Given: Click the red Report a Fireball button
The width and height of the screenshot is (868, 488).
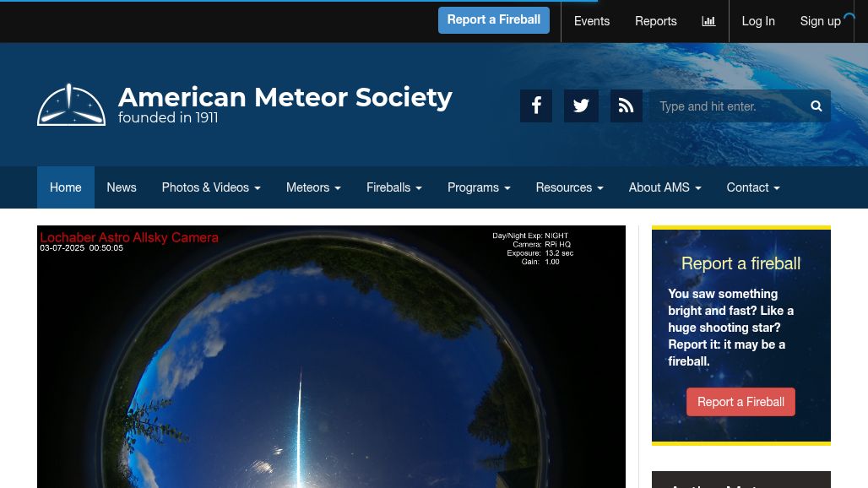Looking at the screenshot, I should tap(741, 402).
